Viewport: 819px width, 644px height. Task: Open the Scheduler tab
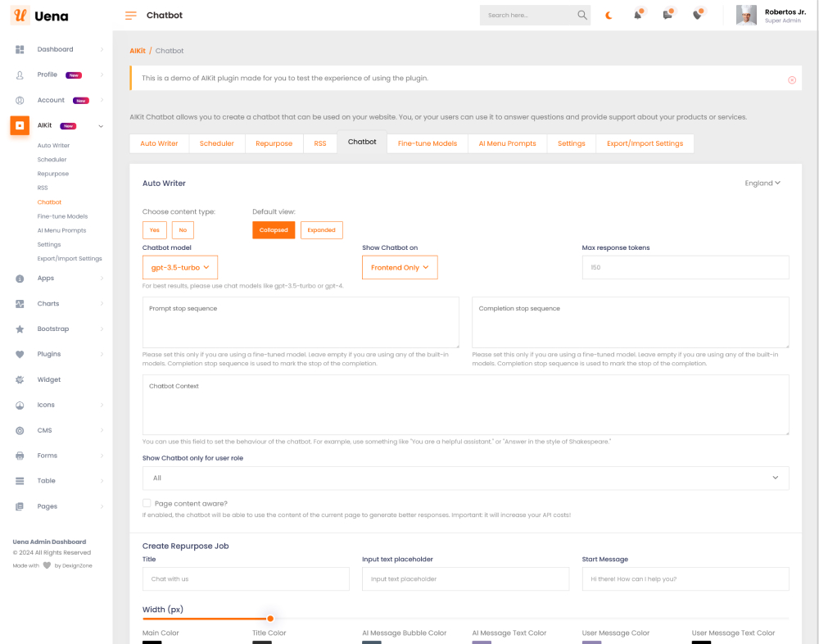[x=216, y=143]
